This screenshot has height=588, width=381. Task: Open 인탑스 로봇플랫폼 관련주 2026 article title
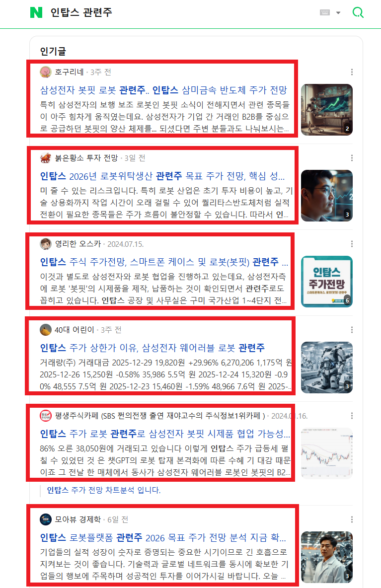tap(163, 538)
